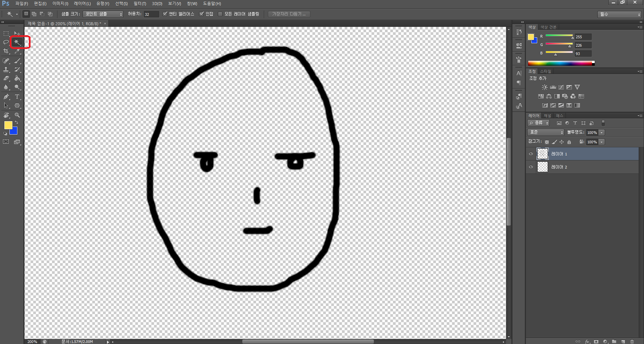Change the screen mode

pos(17,142)
